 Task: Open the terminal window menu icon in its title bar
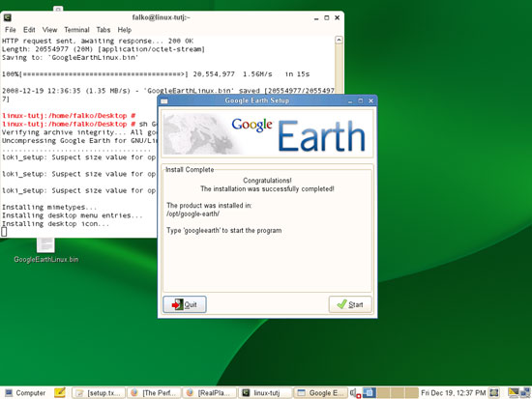(x=8, y=17)
